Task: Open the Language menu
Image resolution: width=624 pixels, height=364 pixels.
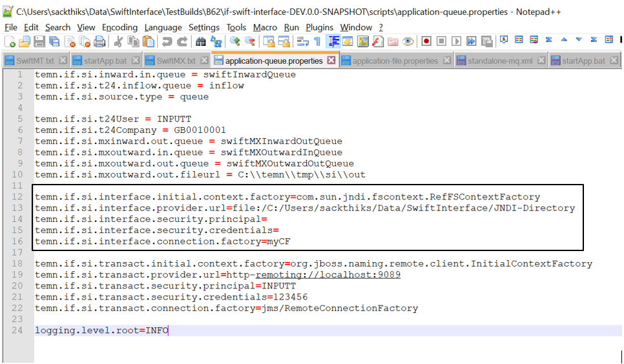Action: pos(163,27)
